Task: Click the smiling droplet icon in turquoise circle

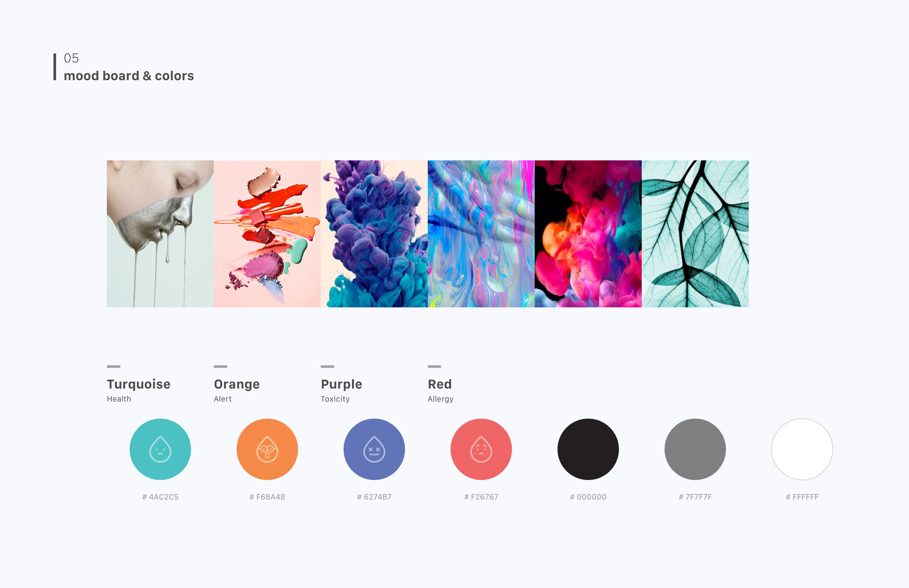Action: [x=160, y=449]
